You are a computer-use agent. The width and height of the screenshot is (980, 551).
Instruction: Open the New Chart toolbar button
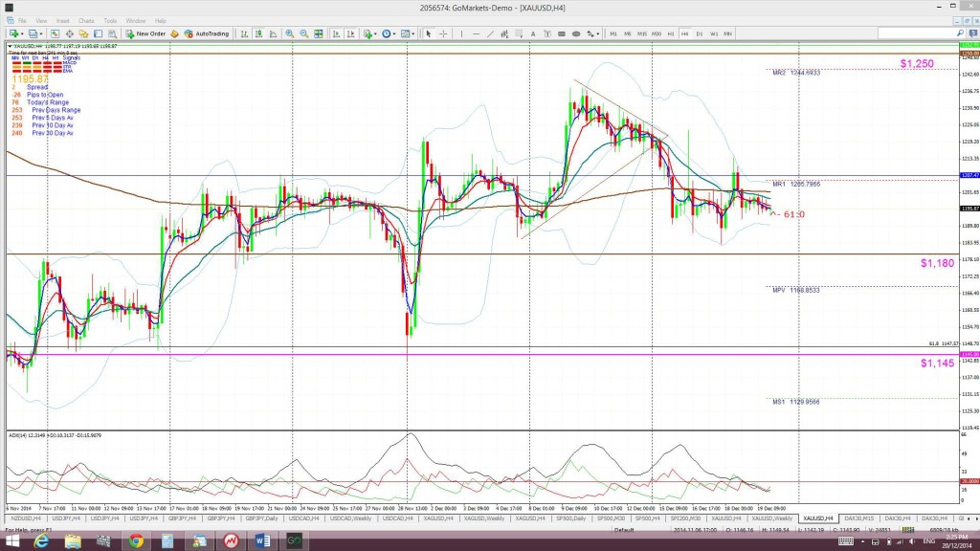click(15, 33)
